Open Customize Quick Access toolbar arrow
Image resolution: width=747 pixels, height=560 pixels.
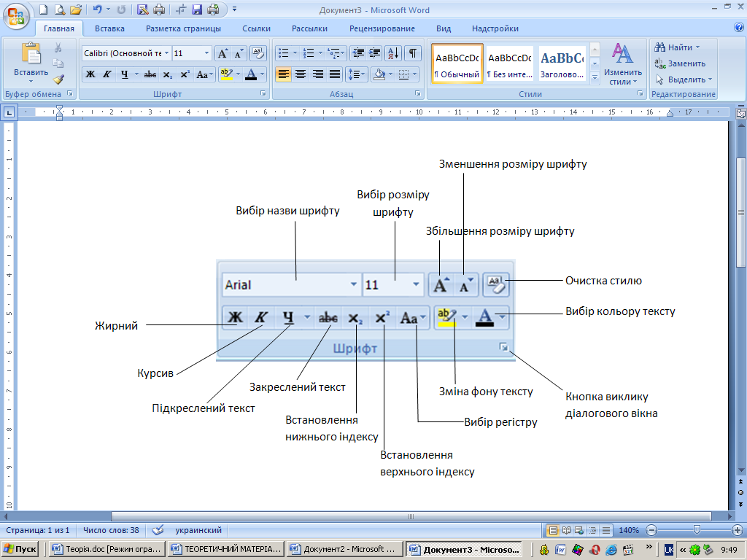[234, 9]
